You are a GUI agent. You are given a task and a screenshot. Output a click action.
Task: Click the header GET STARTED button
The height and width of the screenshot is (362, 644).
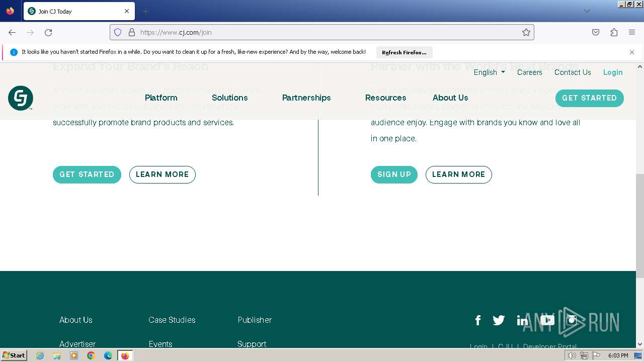tap(590, 98)
